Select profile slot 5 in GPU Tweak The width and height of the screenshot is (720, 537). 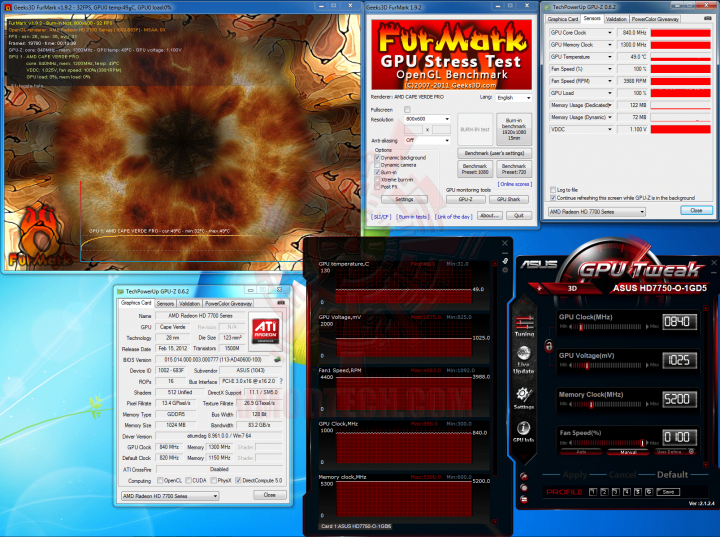pos(637,492)
